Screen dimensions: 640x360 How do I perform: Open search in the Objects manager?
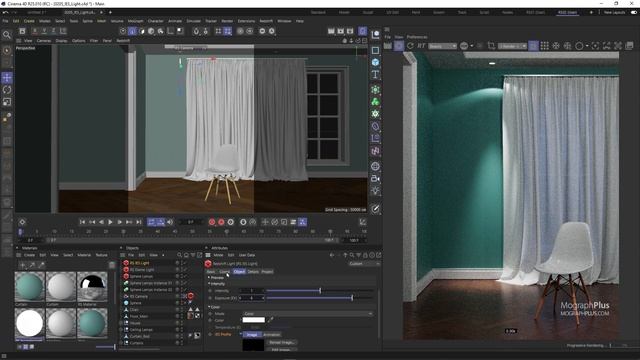point(179,255)
